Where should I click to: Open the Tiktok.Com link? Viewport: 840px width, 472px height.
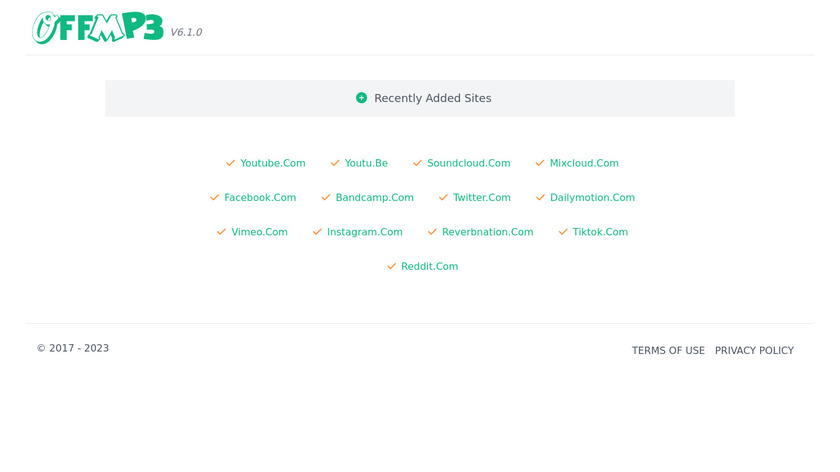(600, 231)
